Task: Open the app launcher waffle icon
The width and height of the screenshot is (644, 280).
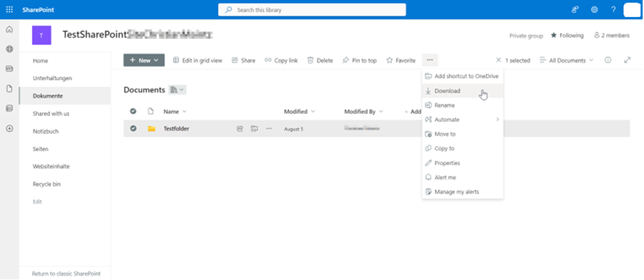Action: click(x=9, y=9)
